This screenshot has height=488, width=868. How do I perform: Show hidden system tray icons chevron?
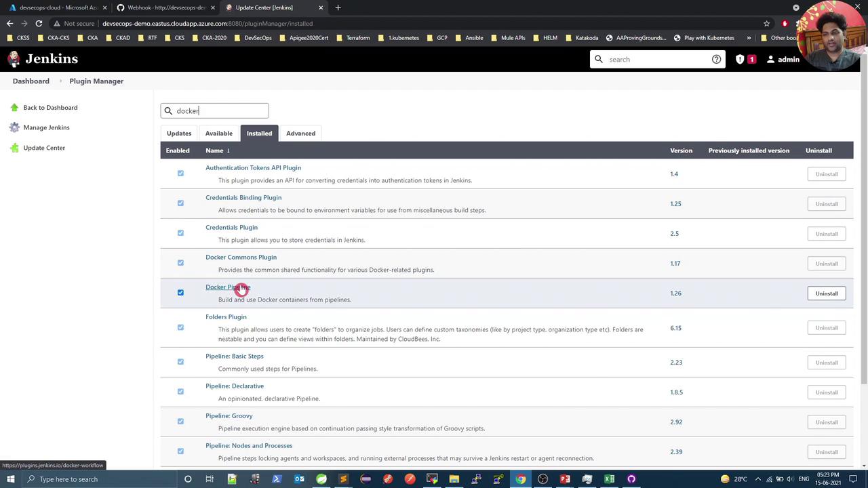pos(758,479)
